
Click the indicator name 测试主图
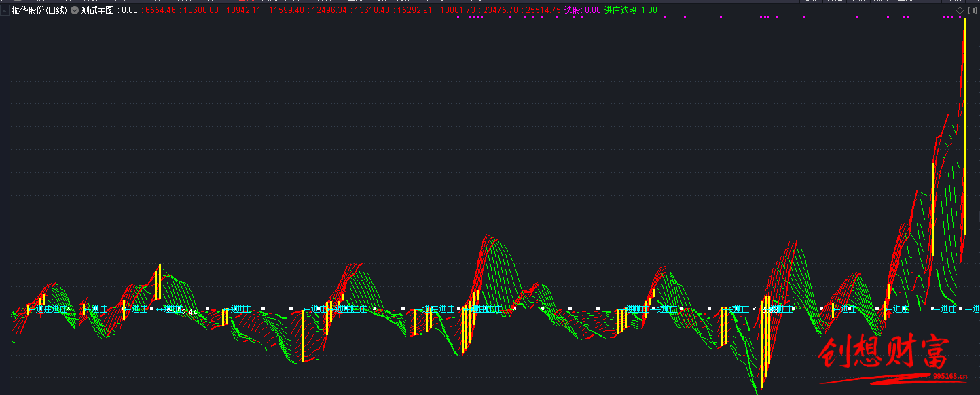pyautogui.click(x=97, y=10)
